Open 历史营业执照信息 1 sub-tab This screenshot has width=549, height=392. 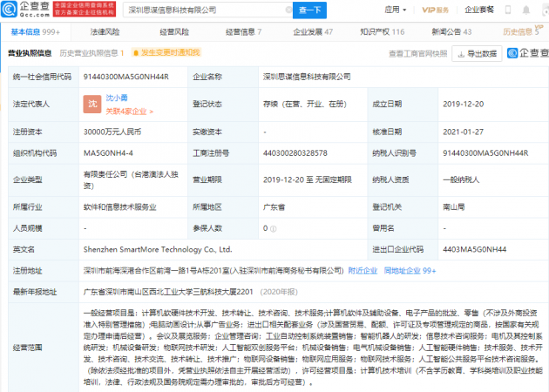pos(91,53)
